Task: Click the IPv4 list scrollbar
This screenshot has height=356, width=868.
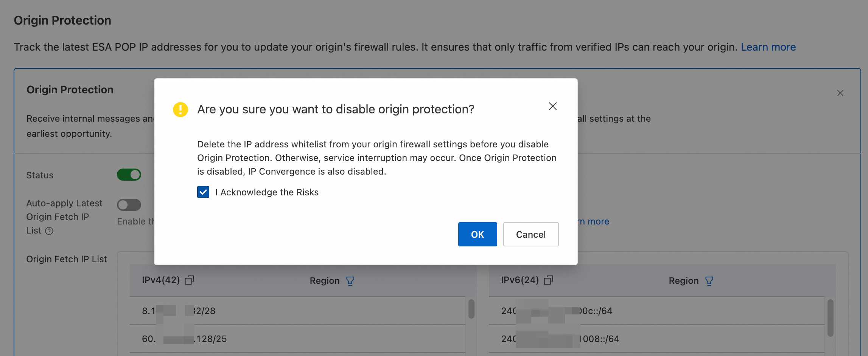Action: (x=471, y=309)
